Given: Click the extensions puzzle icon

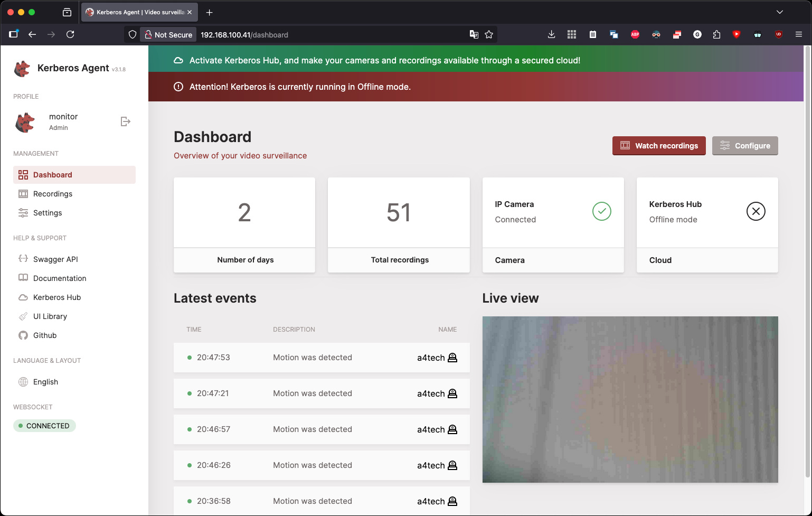Looking at the screenshot, I should [716, 34].
